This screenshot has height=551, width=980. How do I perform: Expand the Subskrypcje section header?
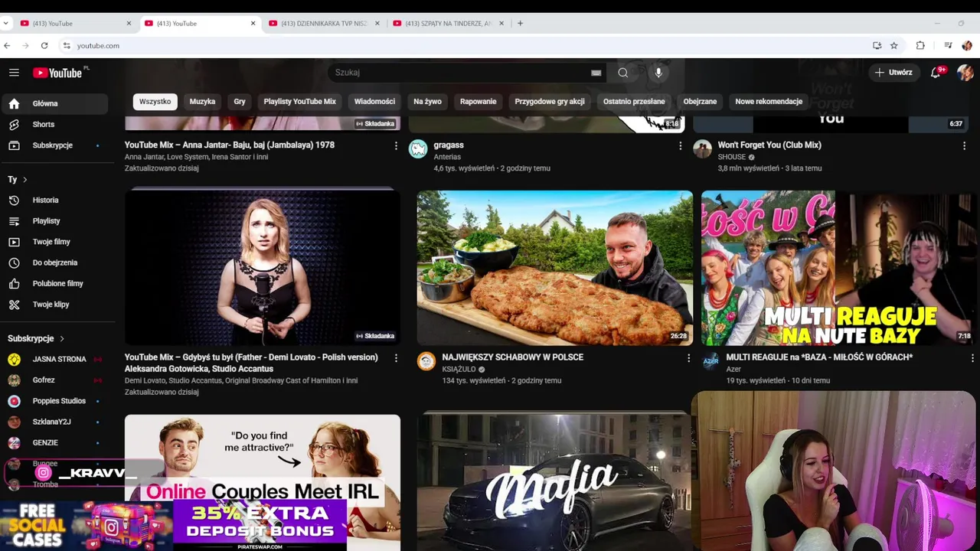tap(36, 338)
